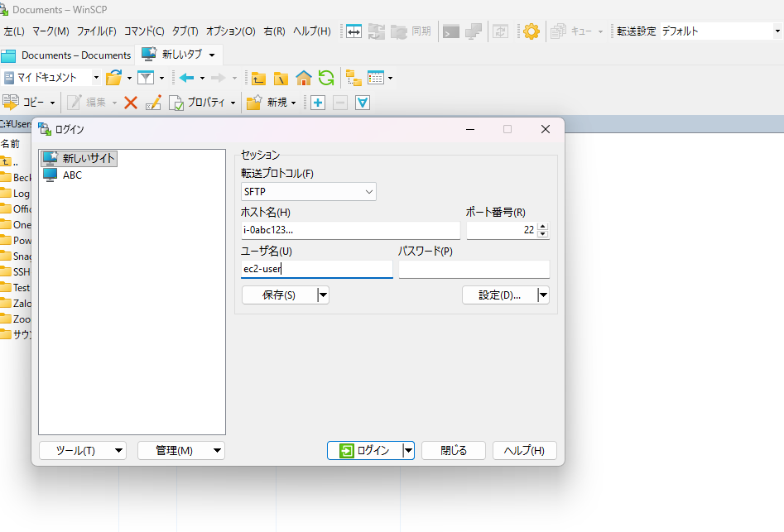Click the Back arrow navigation icon
Screen dimensions: 784x532
tap(186, 78)
